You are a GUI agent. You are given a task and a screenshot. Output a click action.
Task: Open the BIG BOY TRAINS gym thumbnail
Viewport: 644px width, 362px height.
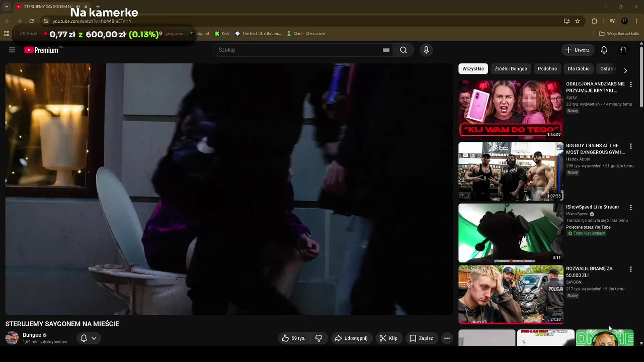pos(511,171)
